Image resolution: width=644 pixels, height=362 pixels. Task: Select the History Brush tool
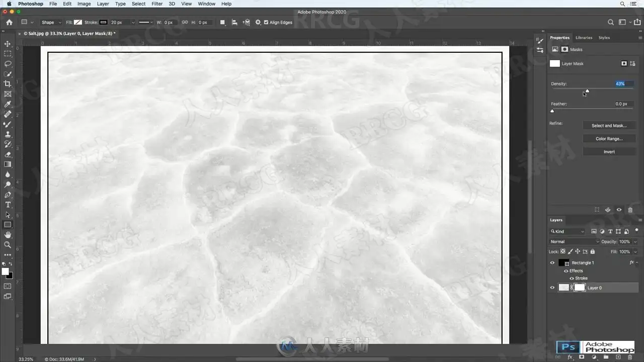(8, 144)
